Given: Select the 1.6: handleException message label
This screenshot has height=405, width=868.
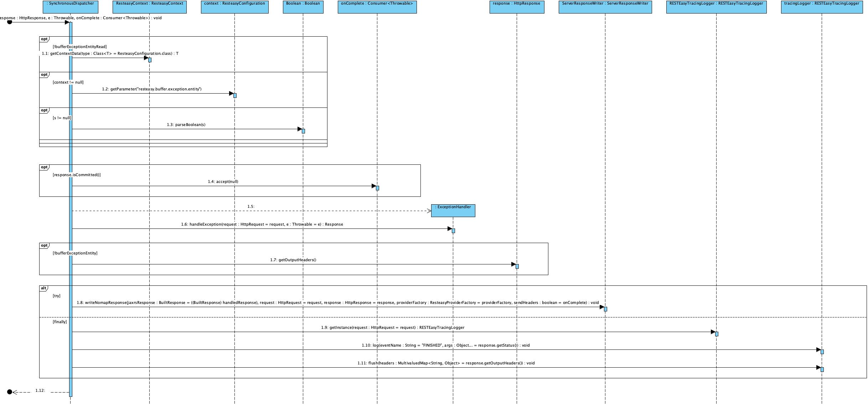Looking at the screenshot, I should click(x=262, y=225).
